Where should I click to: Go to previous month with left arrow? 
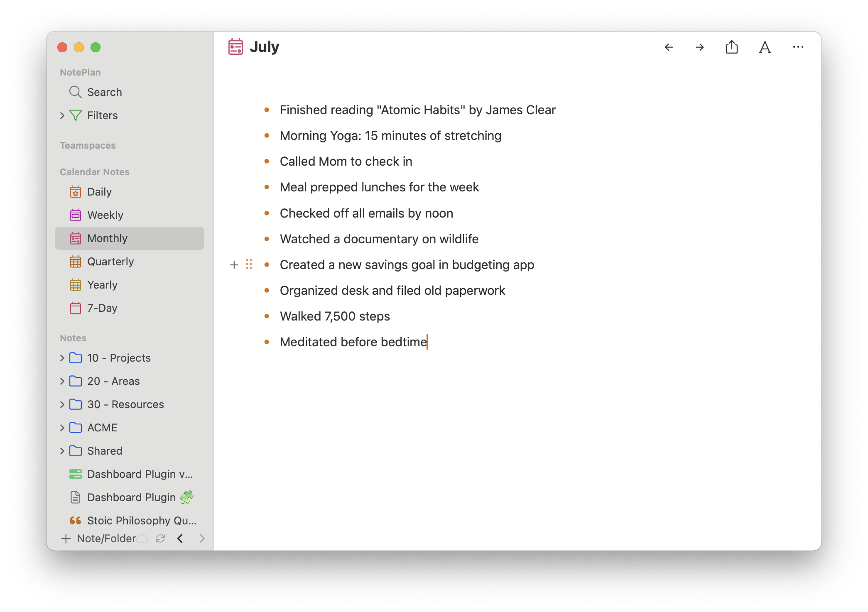[669, 47]
